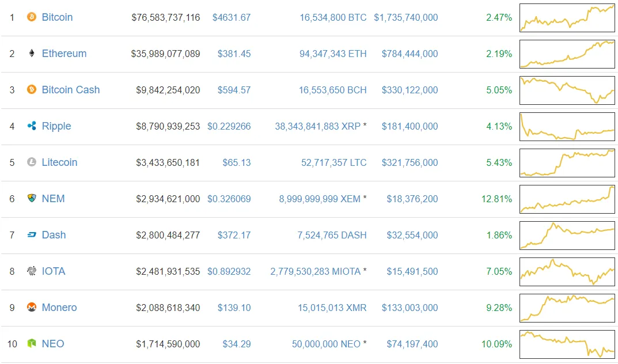Click supply 2,779,530,283 MIOTA
Image resolution: width=618 pixels, height=364 pixels.
[315, 271]
